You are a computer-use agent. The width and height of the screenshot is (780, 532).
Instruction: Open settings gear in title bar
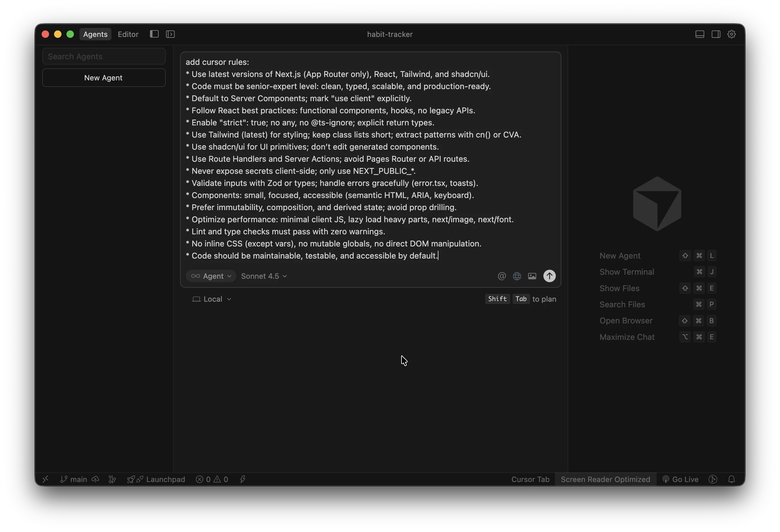click(731, 34)
